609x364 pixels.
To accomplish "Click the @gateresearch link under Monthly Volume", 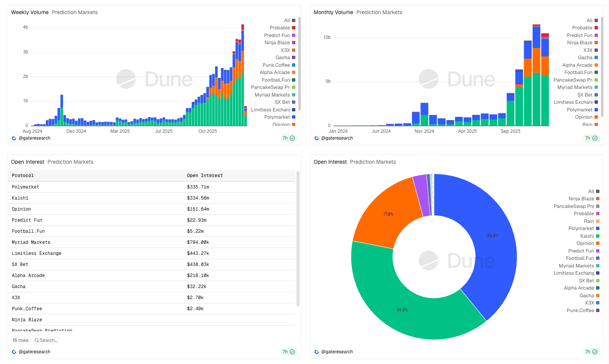I will click(337, 138).
